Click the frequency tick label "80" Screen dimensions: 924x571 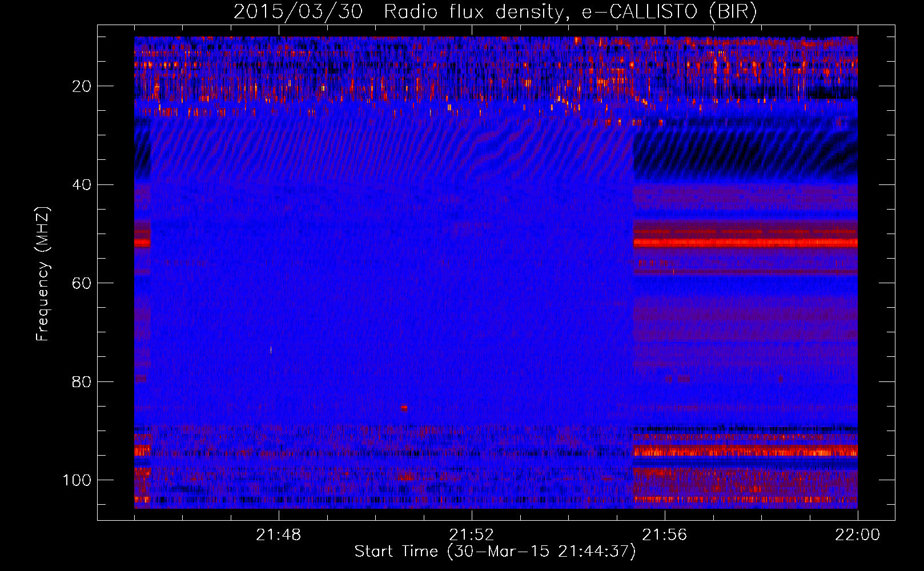click(x=82, y=381)
